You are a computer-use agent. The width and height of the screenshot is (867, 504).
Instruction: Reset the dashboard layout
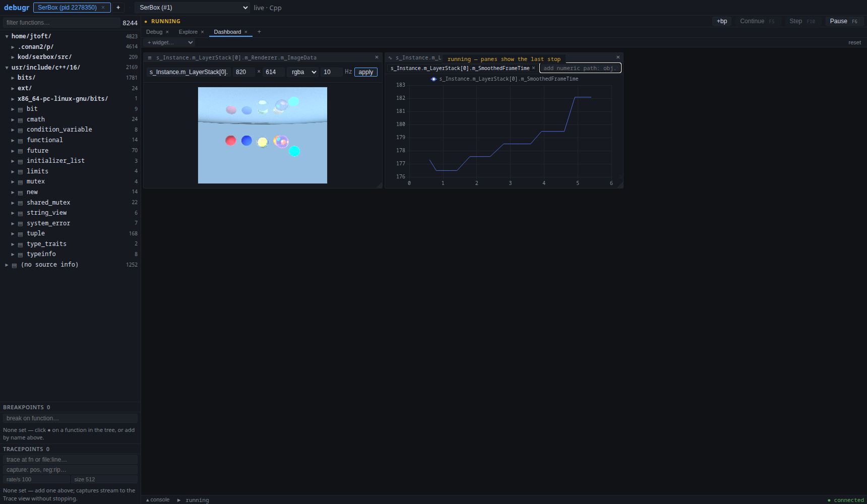click(x=854, y=42)
